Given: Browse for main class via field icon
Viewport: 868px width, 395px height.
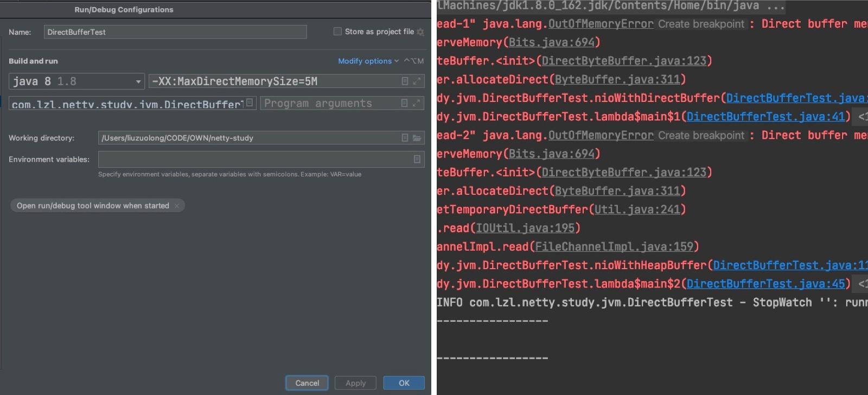Looking at the screenshot, I should click(250, 102).
